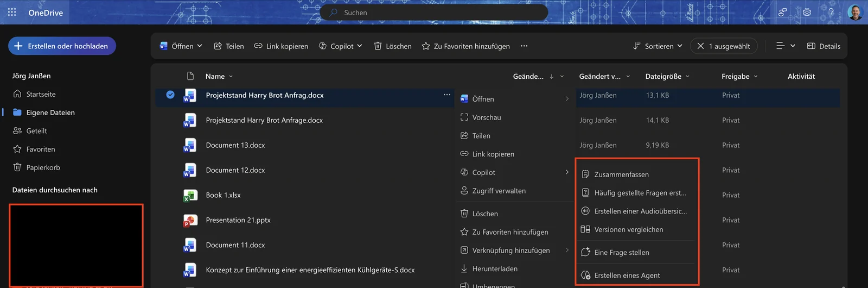868x288 pixels.
Task: Click Teilen in the toolbar
Action: [x=229, y=46]
